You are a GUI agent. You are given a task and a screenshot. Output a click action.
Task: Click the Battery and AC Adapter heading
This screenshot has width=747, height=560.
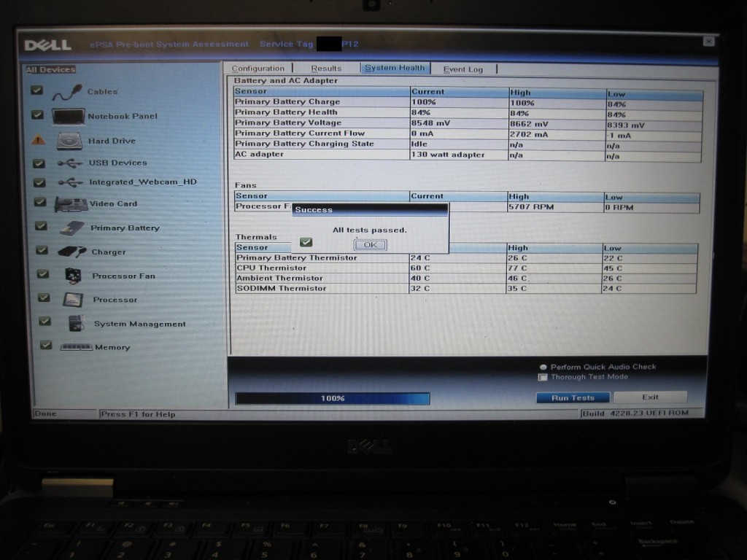(x=286, y=80)
